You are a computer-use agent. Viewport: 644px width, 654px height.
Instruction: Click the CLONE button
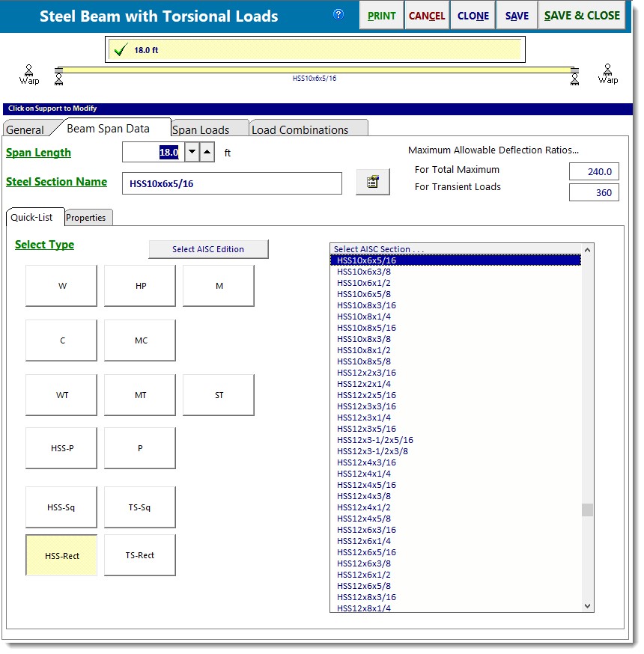coord(473,15)
